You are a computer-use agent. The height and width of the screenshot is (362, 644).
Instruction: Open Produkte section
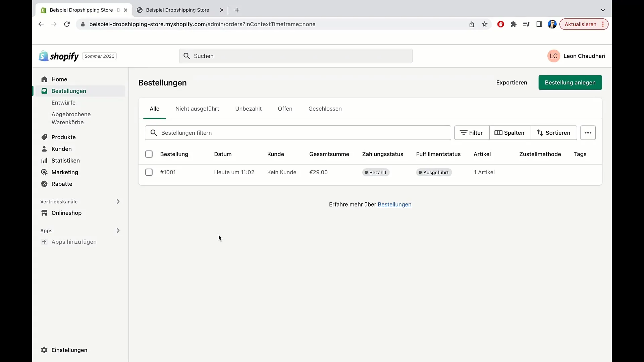pyautogui.click(x=63, y=137)
